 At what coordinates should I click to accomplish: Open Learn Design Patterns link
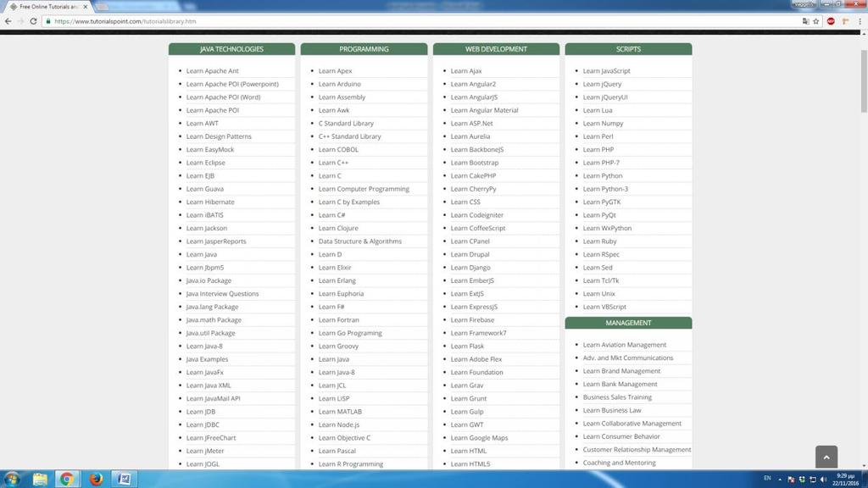click(219, 136)
